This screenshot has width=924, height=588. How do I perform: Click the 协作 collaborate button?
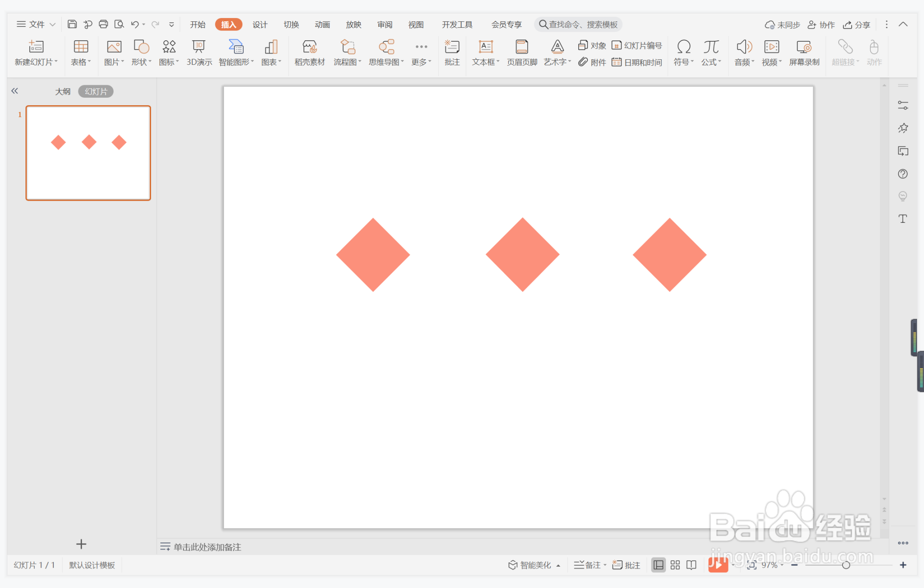point(821,25)
